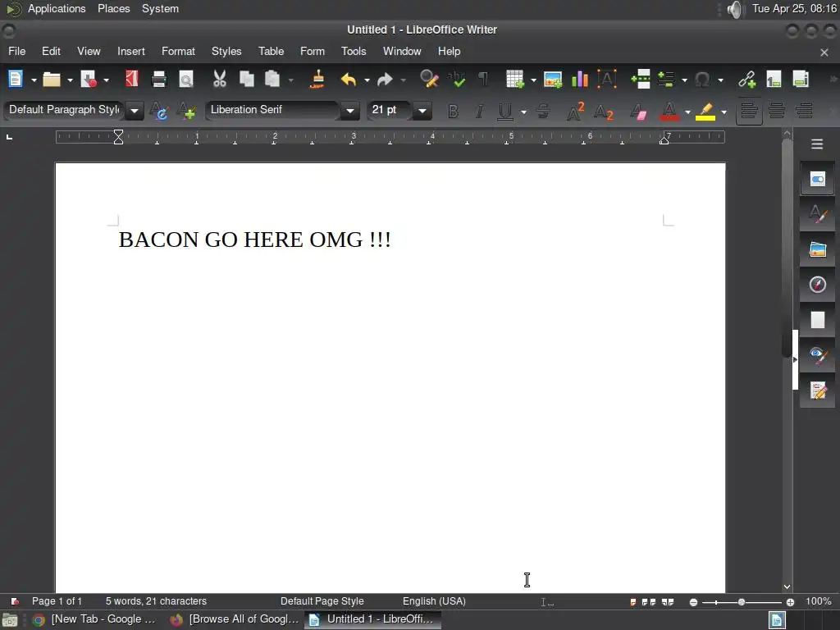Toggle Subscript formatting
This screenshot has height=630, width=840.
pos(603,112)
